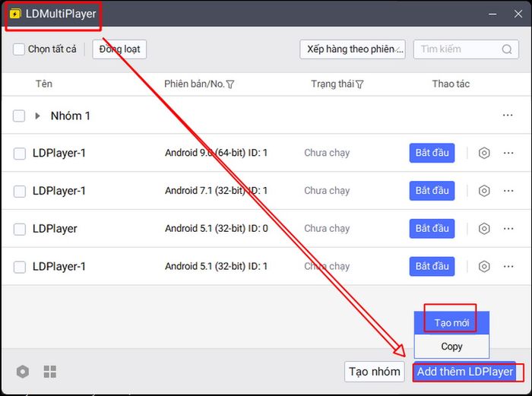
Task: Click the name LDPlayer in the ID: 0 row
Action: pyautogui.click(x=55, y=229)
